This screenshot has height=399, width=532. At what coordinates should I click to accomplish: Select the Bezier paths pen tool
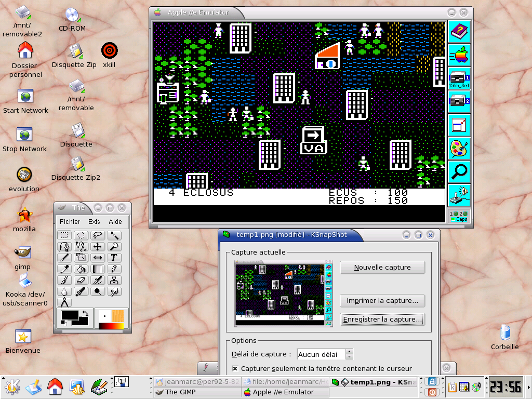coord(64,246)
